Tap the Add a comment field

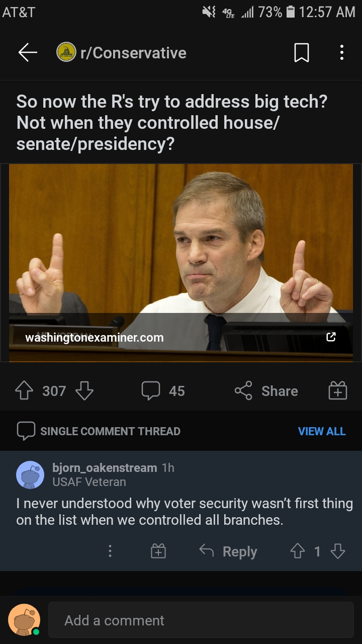[x=201, y=620]
